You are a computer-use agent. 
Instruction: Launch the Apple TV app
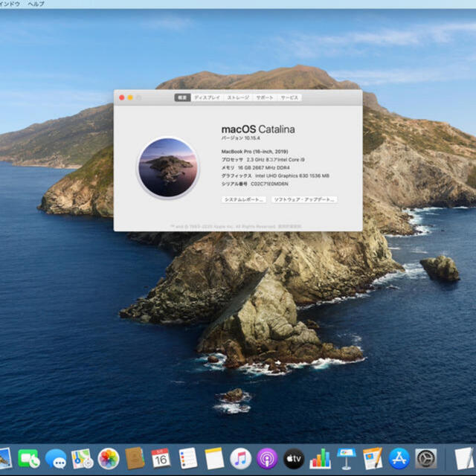tap(294, 458)
